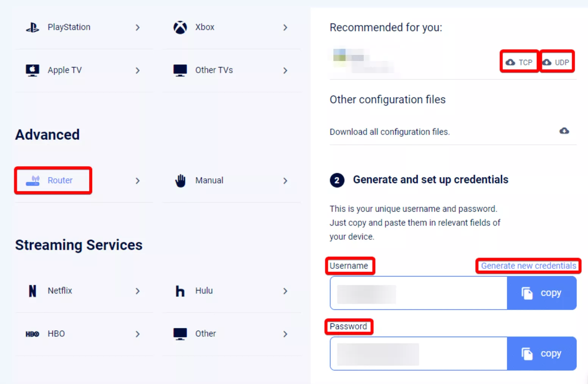Click the Manual hand icon

[x=180, y=181]
